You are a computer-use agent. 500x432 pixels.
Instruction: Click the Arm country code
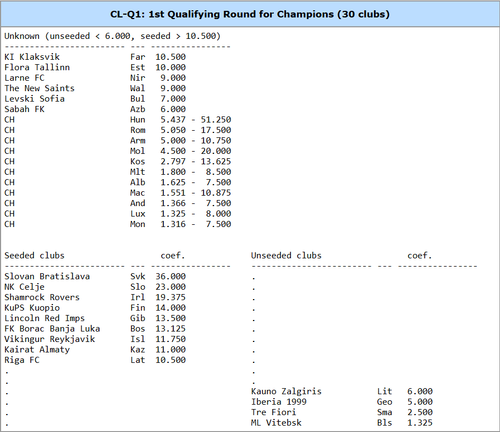(138, 140)
